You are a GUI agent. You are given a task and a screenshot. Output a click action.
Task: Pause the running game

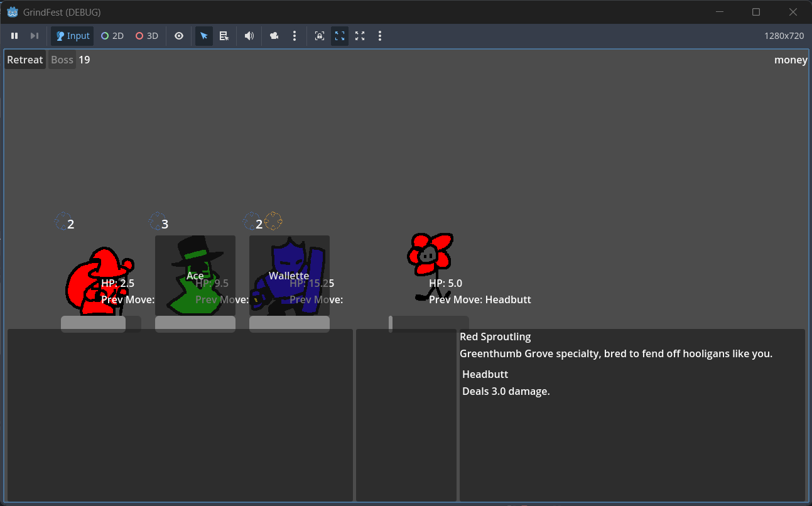pos(14,36)
